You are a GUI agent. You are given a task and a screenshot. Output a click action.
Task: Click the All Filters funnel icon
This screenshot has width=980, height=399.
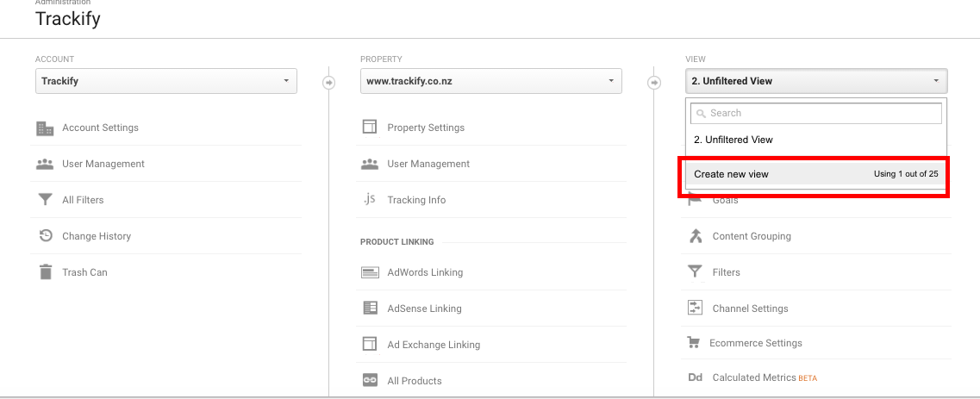[x=45, y=200]
